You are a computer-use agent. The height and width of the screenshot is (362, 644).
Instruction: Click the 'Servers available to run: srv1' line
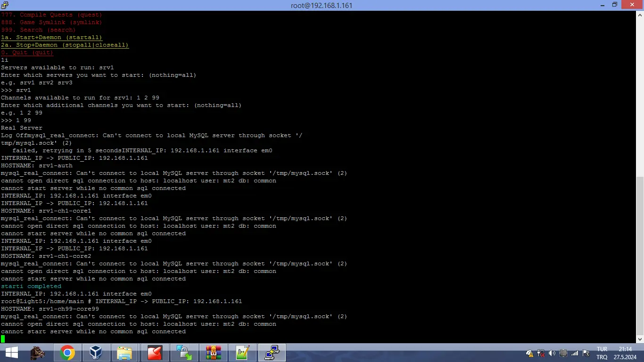(57, 67)
